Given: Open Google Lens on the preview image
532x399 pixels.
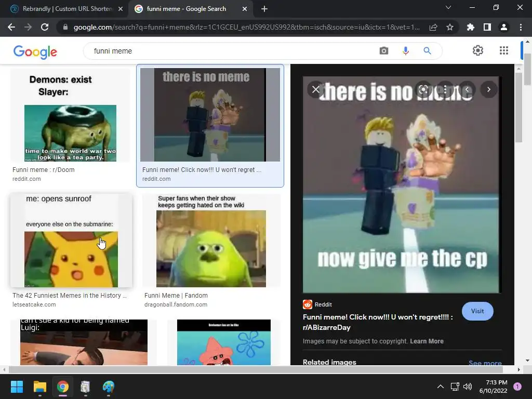Looking at the screenshot, I should 423,89.
